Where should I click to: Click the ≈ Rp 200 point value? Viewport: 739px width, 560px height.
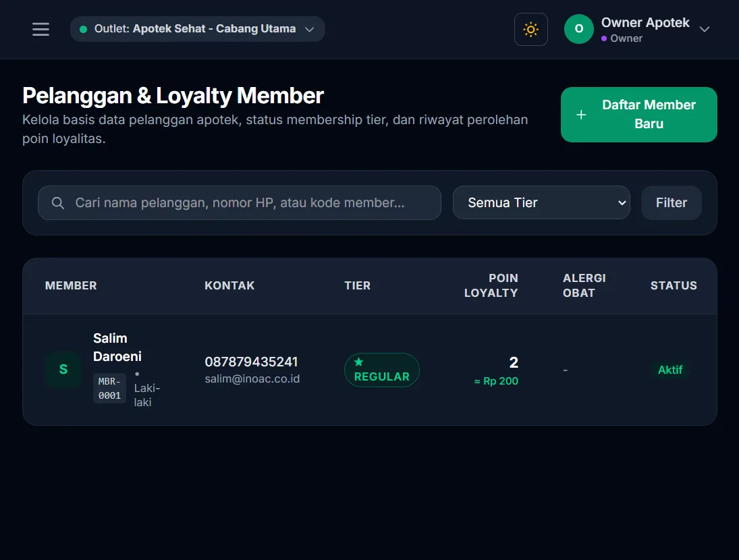[x=496, y=381]
